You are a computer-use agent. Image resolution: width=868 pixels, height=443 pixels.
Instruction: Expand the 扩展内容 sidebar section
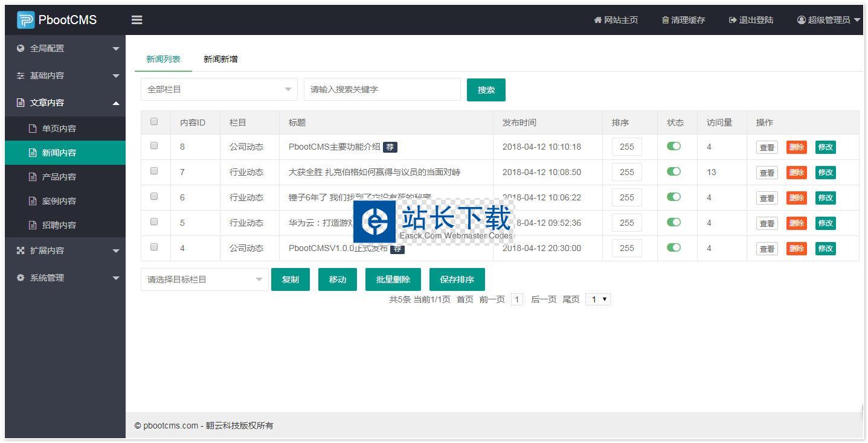tap(65, 250)
